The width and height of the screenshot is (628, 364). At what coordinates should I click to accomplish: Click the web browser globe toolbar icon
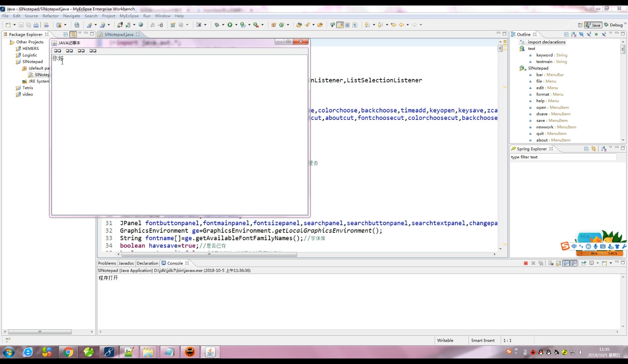pos(140,25)
